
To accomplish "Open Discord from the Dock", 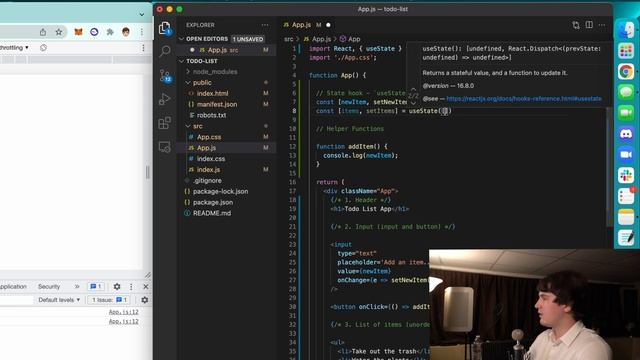I will [x=626, y=134].
